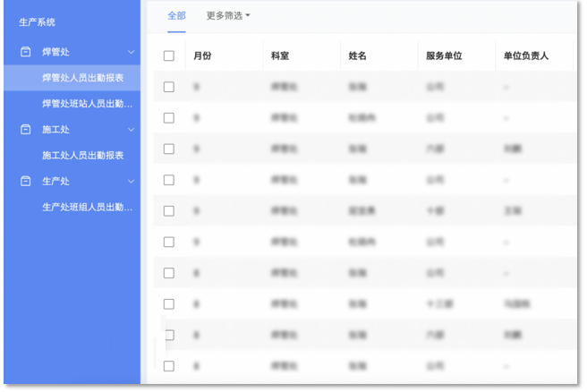
Task: Check the third data row checkbox
Action: pyautogui.click(x=169, y=149)
